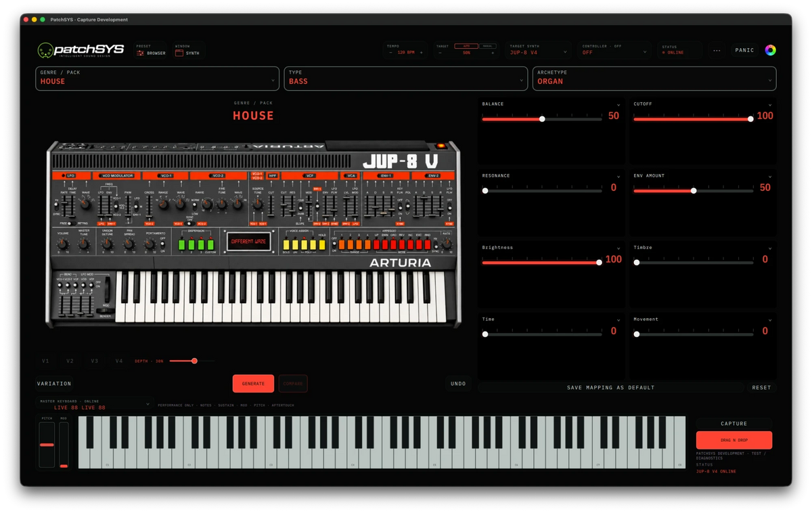Click the Dispersion Custom green button
The width and height of the screenshot is (812, 513).
pos(210,245)
